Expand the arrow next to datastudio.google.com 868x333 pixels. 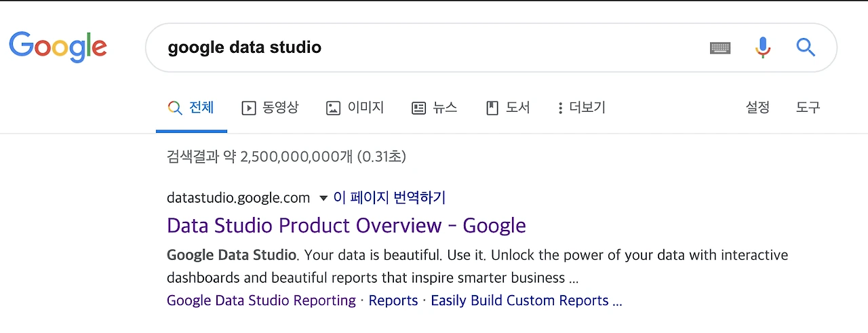pos(323,198)
